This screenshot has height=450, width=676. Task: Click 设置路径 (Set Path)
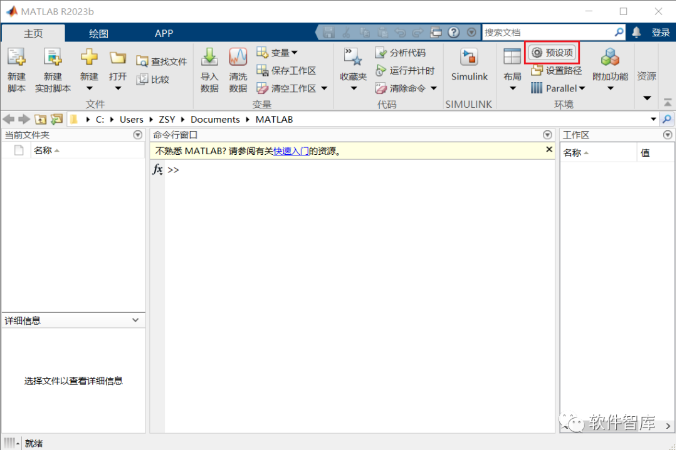(x=557, y=70)
